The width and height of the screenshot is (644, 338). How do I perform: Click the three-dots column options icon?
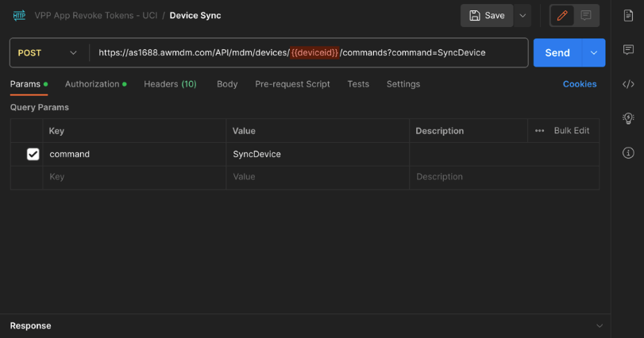tap(540, 131)
